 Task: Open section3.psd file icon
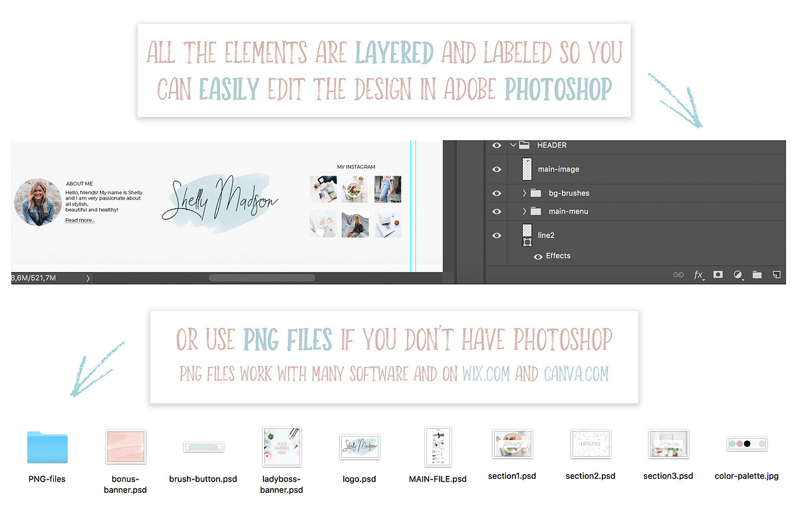point(668,444)
